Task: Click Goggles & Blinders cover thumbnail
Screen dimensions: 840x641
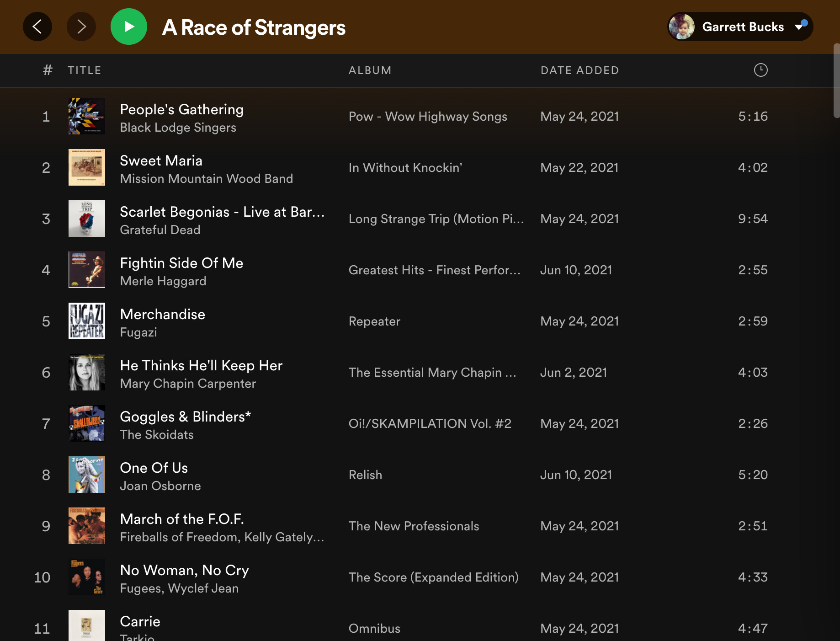Action: tap(87, 423)
